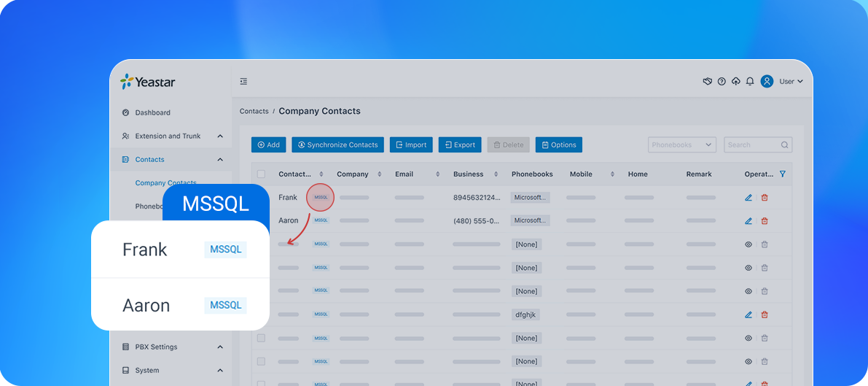
Task: Click Aaron's business number (480) 555-0...
Action: tap(477, 221)
